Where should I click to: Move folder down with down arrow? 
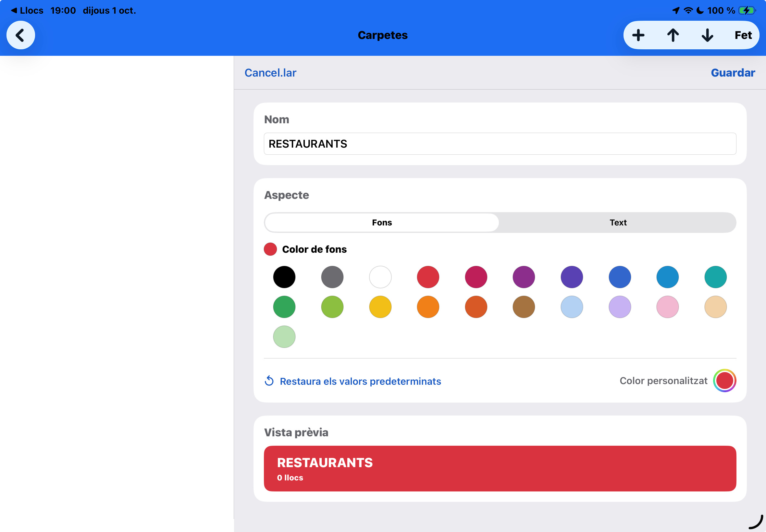pyautogui.click(x=707, y=35)
